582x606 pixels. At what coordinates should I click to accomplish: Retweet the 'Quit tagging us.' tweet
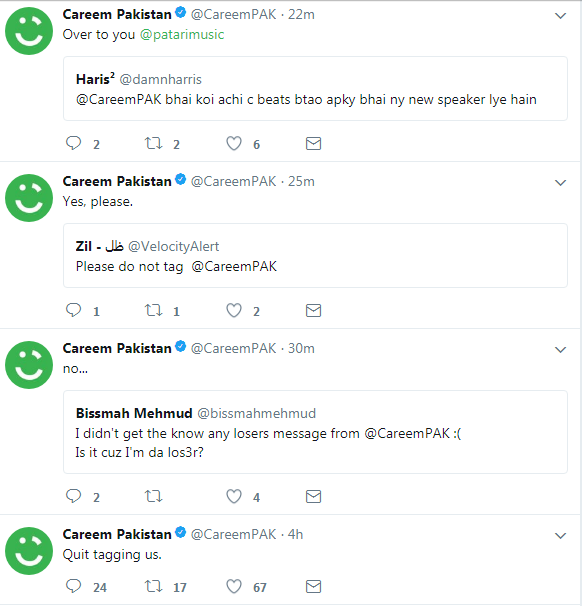pos(153,586)
